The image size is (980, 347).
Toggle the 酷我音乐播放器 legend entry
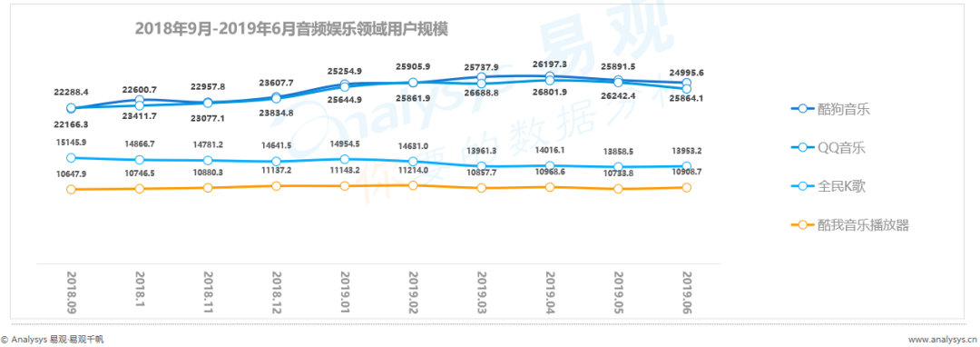[849, 225]
